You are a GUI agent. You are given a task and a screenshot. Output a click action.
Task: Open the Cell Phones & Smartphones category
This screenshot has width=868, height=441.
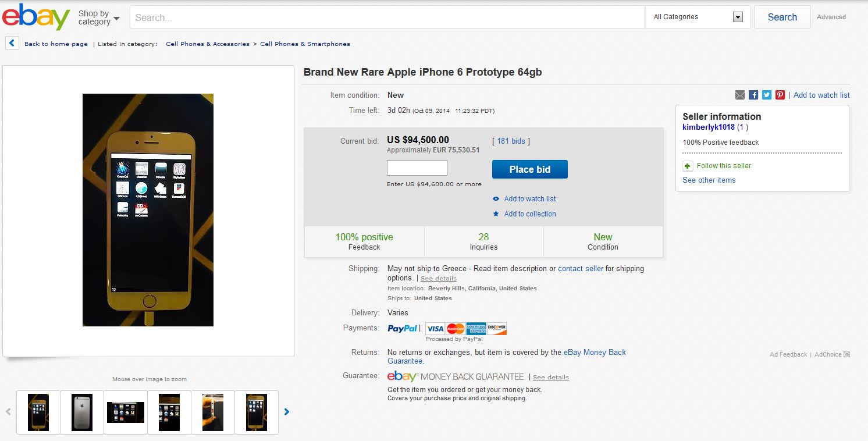coord(305,44)
